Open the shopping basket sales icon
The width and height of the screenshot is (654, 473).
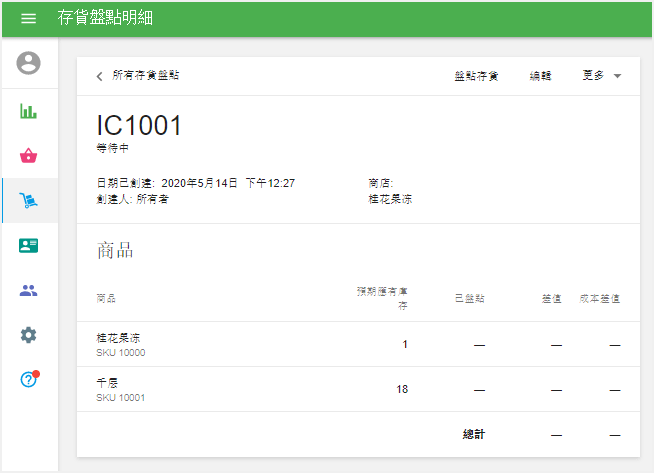tap(29, 155)
